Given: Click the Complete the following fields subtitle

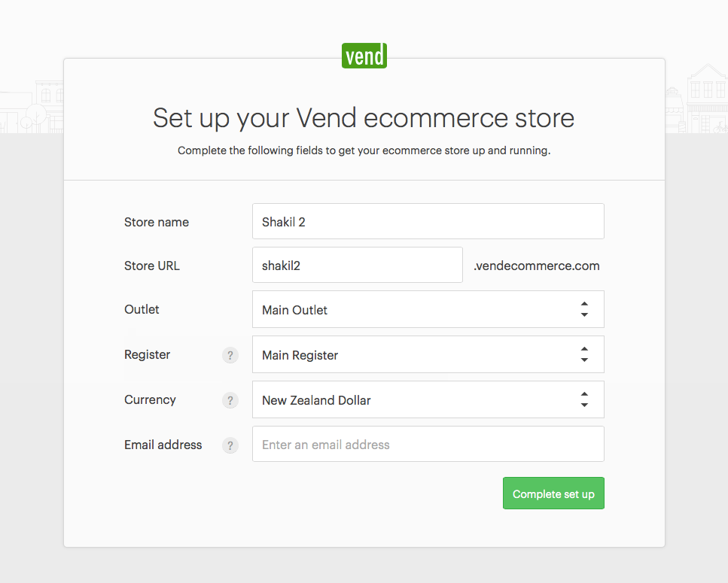Looking at the screenshot, I should (364, 150).
